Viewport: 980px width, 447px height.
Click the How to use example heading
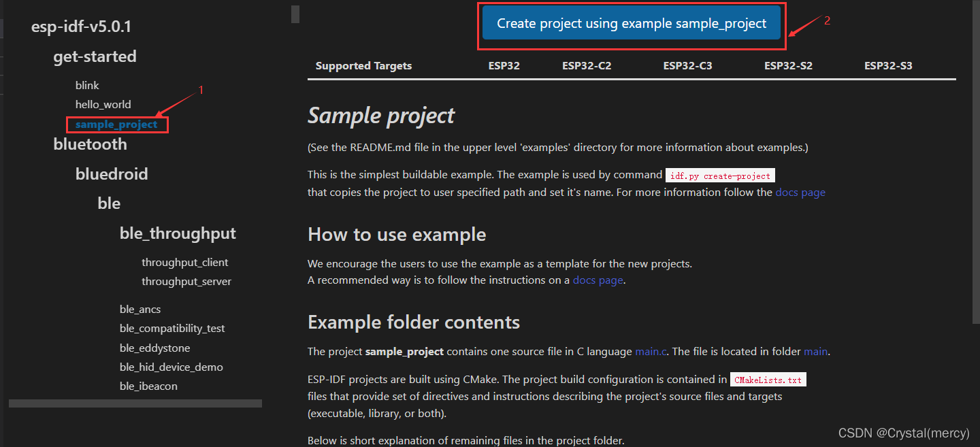click(397, 235)
